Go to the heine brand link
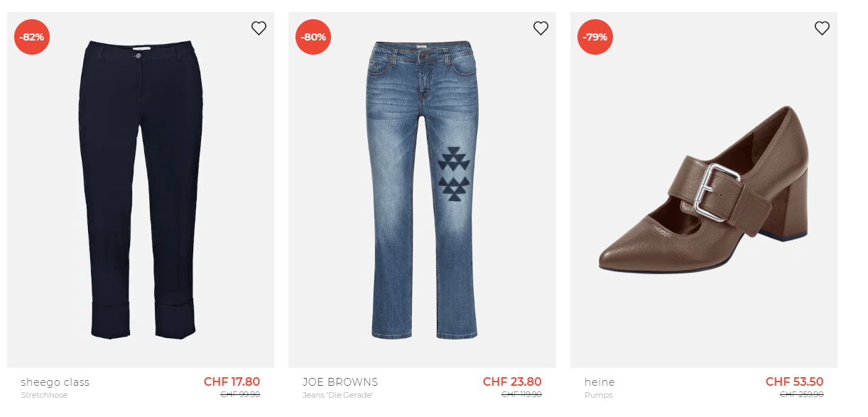The height and width of the screenshot is (417, 868). pyautogui.click(x=600, y=382)
